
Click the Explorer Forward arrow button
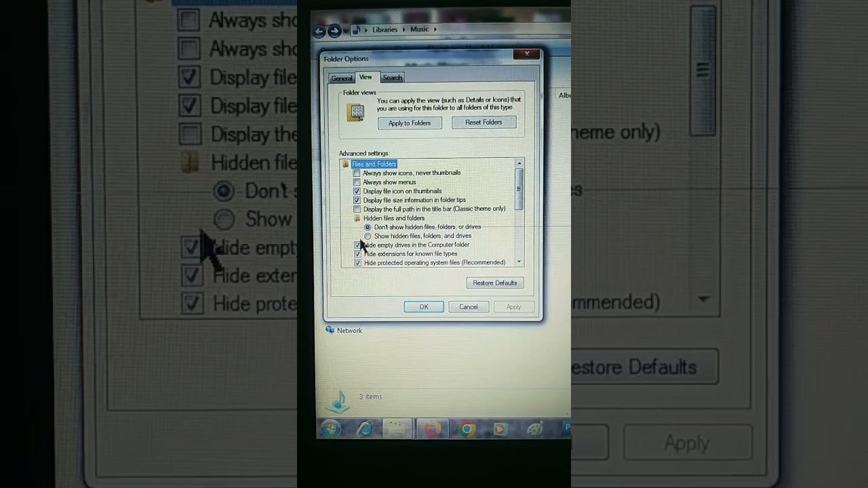(334, 30)
